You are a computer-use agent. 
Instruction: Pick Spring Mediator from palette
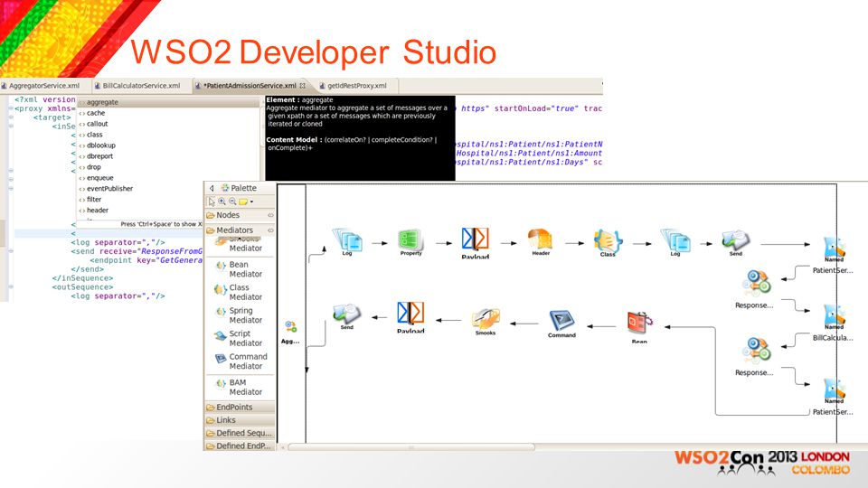tap(239, 315)
